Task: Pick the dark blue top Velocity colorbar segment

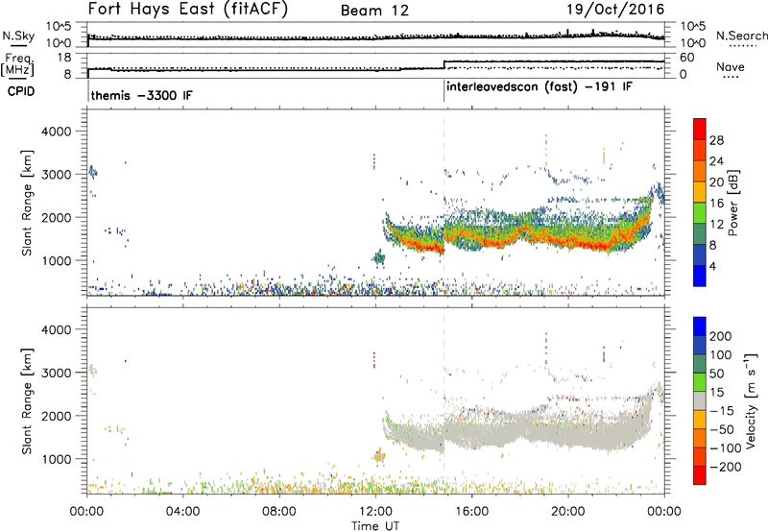Action: [x=700, y=326]
